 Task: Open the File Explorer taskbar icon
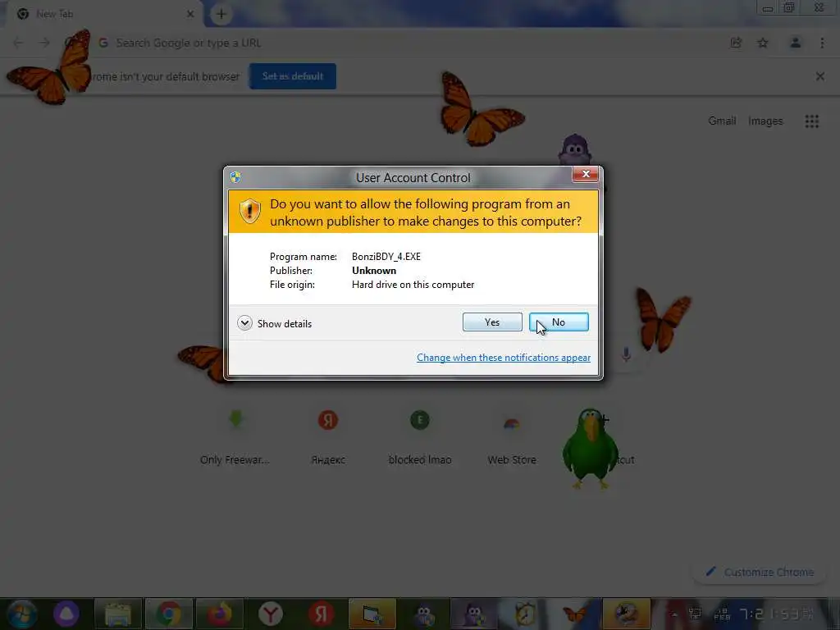click(x=118, y=614)
